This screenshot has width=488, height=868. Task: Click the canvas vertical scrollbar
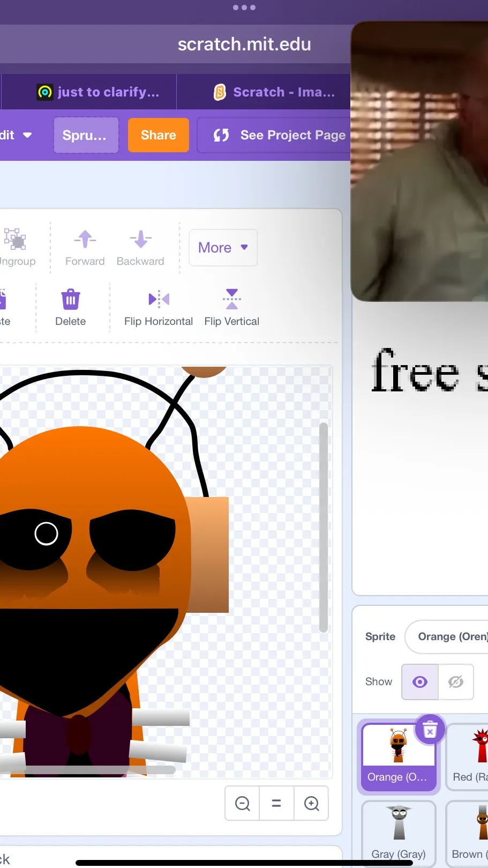click(323, 528)
